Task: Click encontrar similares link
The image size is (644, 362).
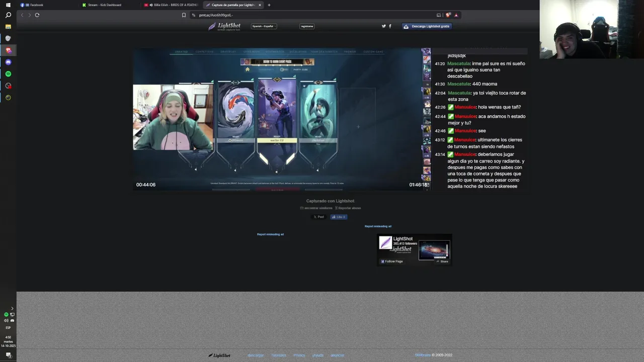Action: coord(316,208)
